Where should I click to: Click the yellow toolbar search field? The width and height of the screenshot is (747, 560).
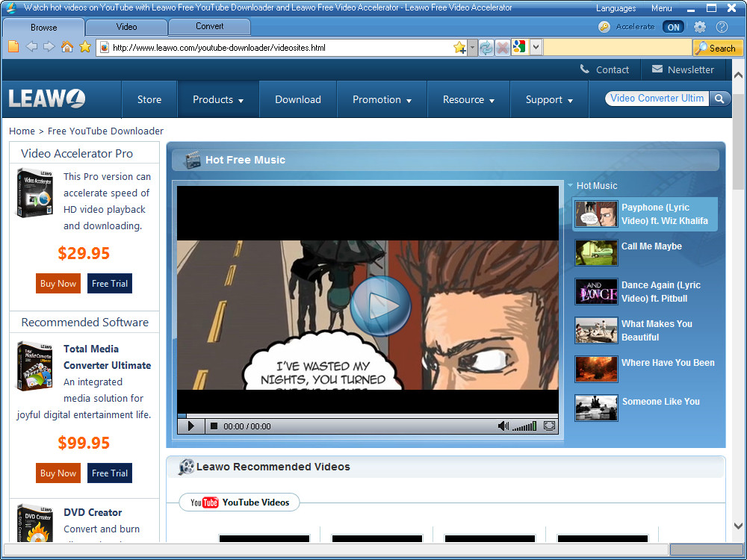(618, 48)
